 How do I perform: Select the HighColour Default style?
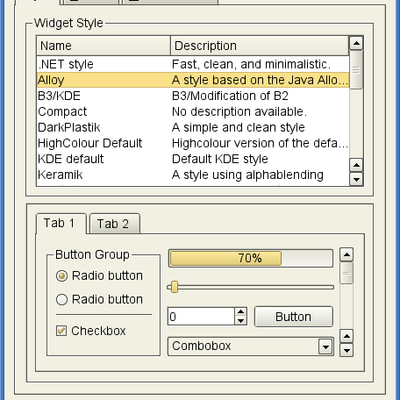click(x=193, y=143)
